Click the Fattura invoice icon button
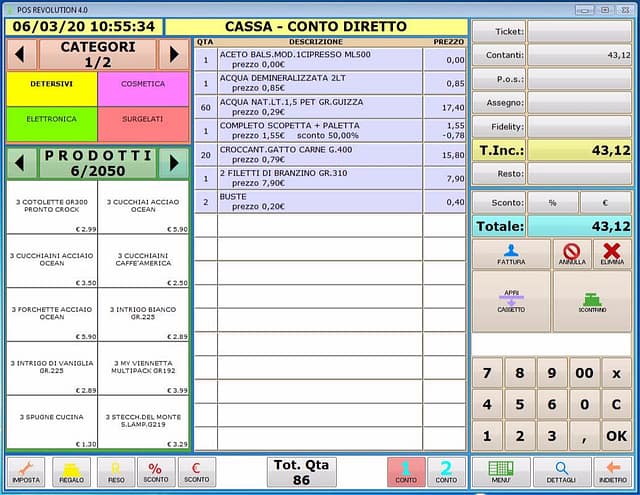640x495 pixels. [x=511, y=254]
